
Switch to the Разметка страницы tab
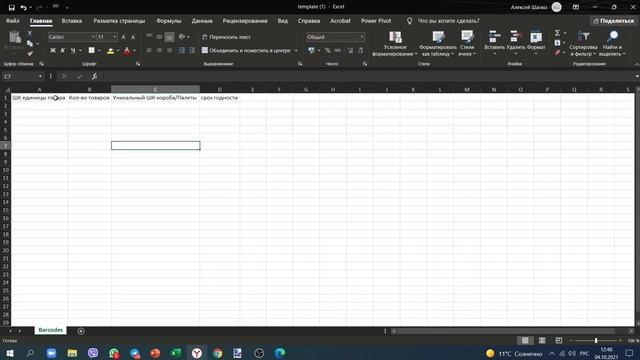(x=119, y=21)
